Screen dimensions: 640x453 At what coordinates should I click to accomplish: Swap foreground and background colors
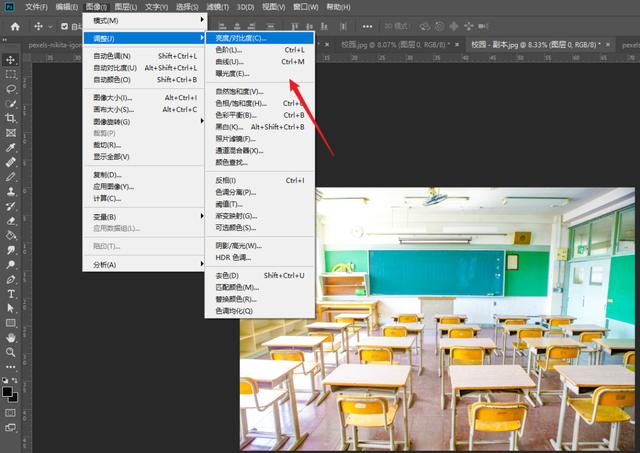pos(15,380)
